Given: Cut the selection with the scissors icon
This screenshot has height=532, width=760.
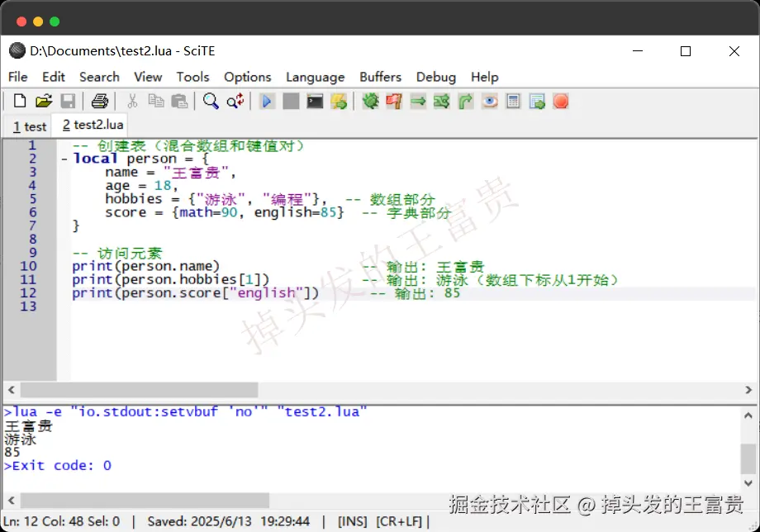Looking at the screenshot, I should [131, 100].
